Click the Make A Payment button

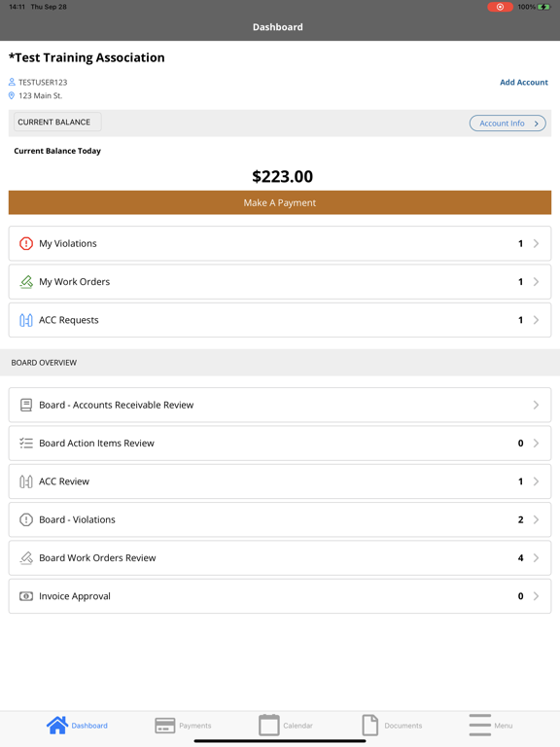click(x=280, y=202)
